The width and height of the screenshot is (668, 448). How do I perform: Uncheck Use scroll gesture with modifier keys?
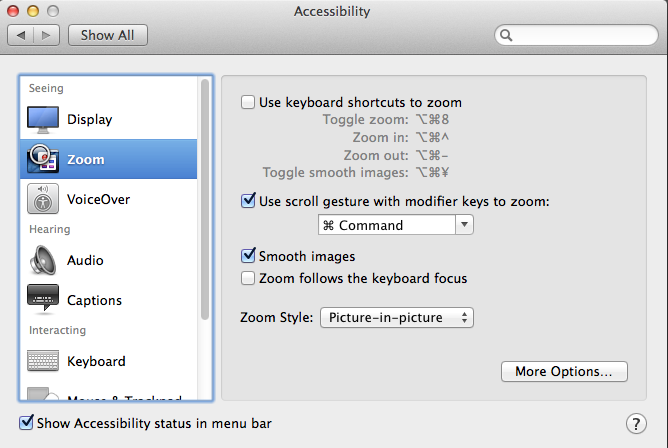click(248, 201)
